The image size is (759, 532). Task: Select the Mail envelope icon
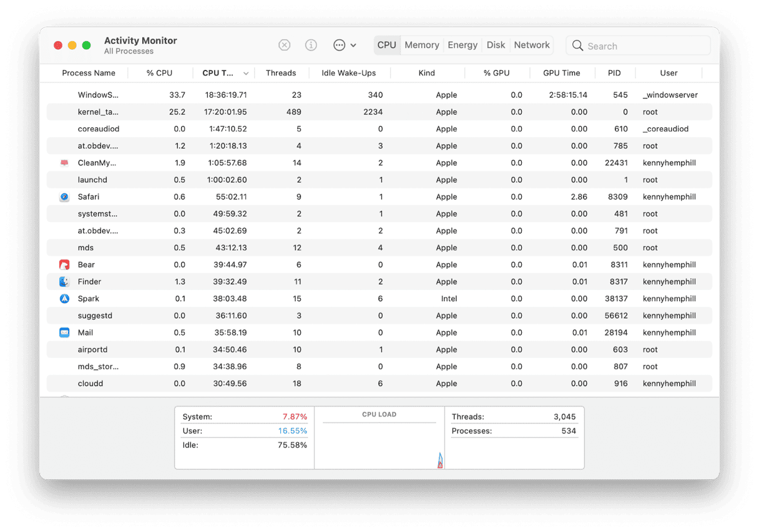coord(64,332)
